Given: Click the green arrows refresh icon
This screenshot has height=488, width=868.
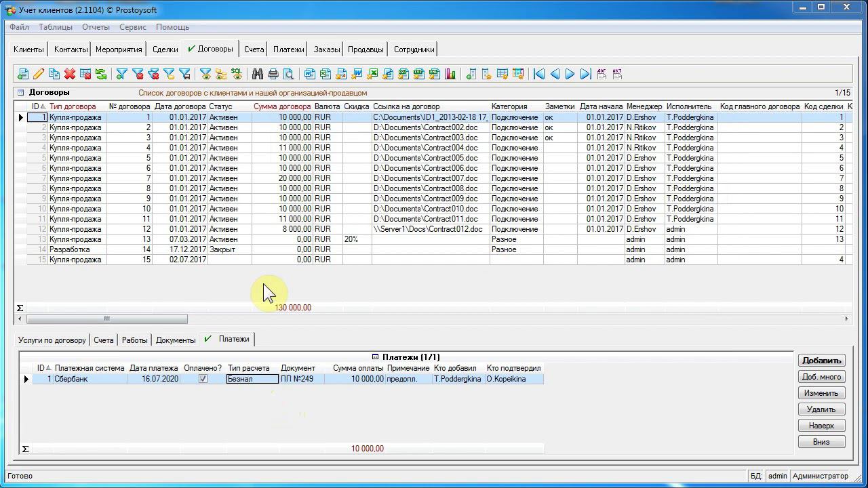Looking at the screenshot, I should (101, 74).
